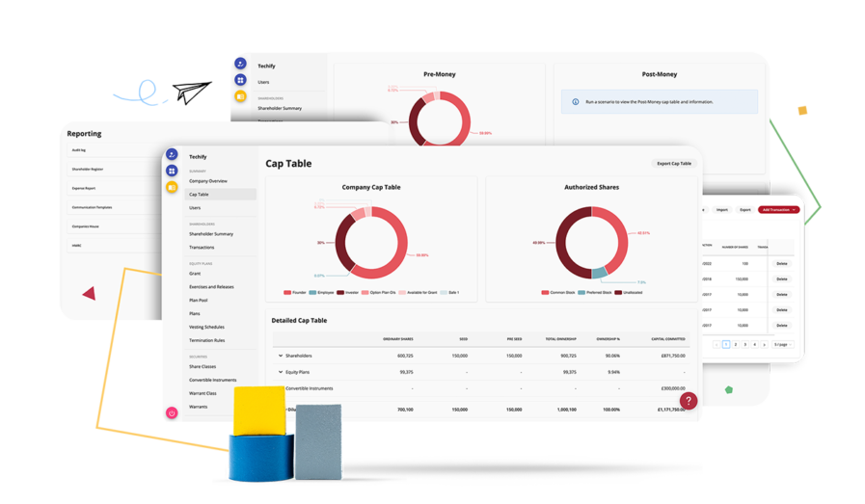Viewport: 865px width, 504px height.
Task: Toggle the Investor legend swatch
Action: [x=340, y=292]
